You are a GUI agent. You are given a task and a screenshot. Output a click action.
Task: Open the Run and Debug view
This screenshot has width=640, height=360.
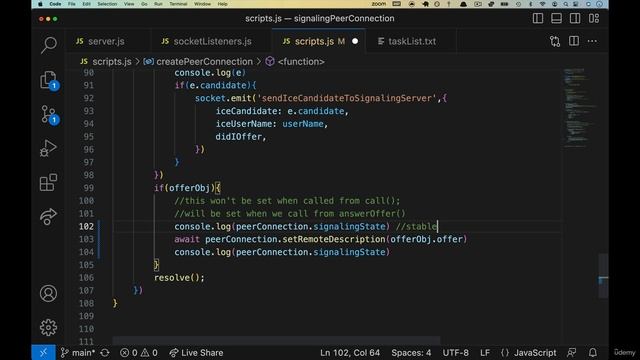click(49, 148)
